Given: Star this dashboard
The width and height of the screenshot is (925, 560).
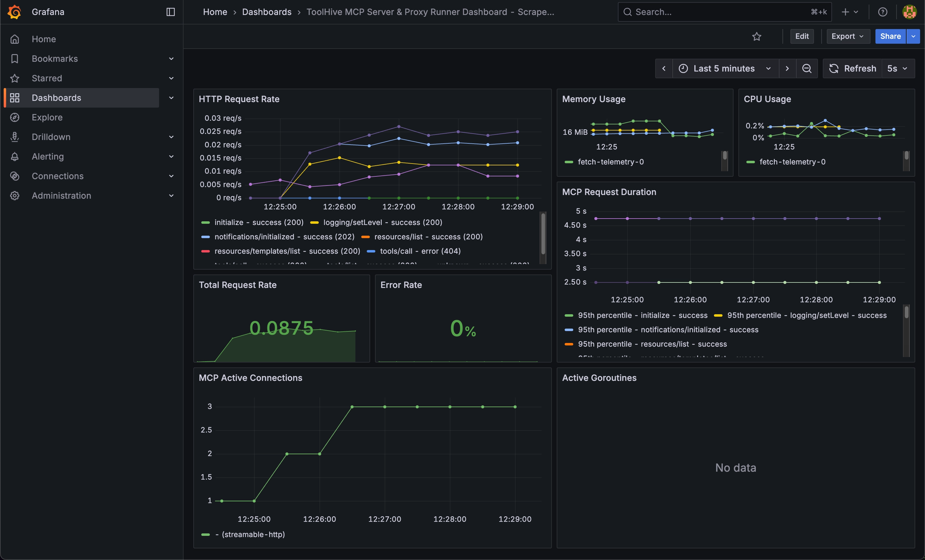Looking at the screenshot, I should click(757, 36).
